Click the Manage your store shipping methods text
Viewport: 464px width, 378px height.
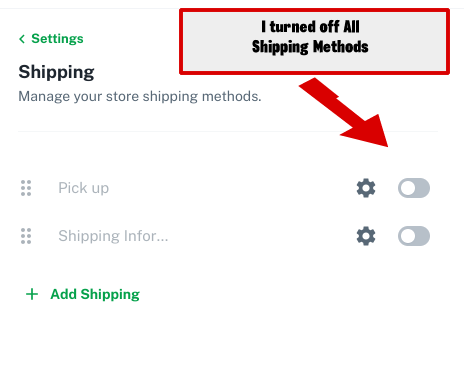140,97
